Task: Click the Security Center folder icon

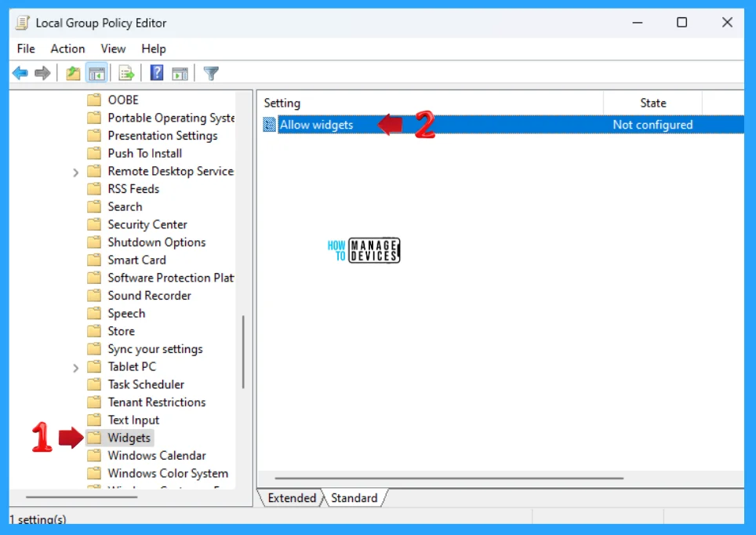Action: pyautogui.click(x=94, y=224)
